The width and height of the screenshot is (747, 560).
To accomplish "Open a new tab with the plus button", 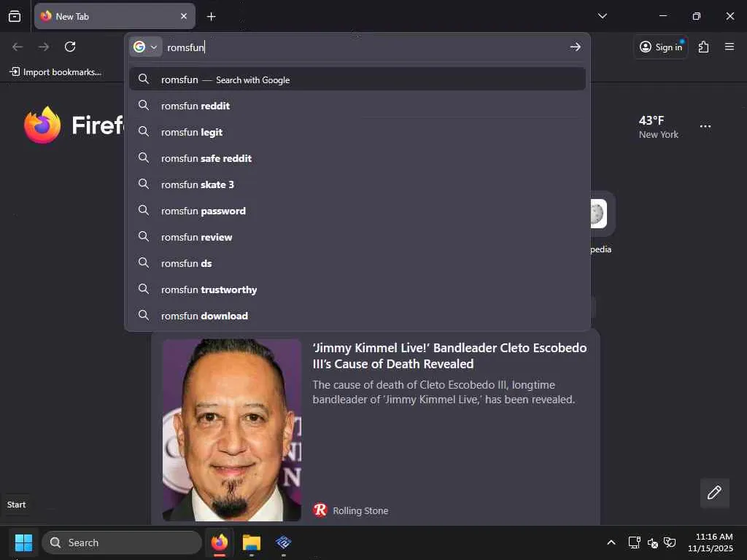I will tap(211, 17).
